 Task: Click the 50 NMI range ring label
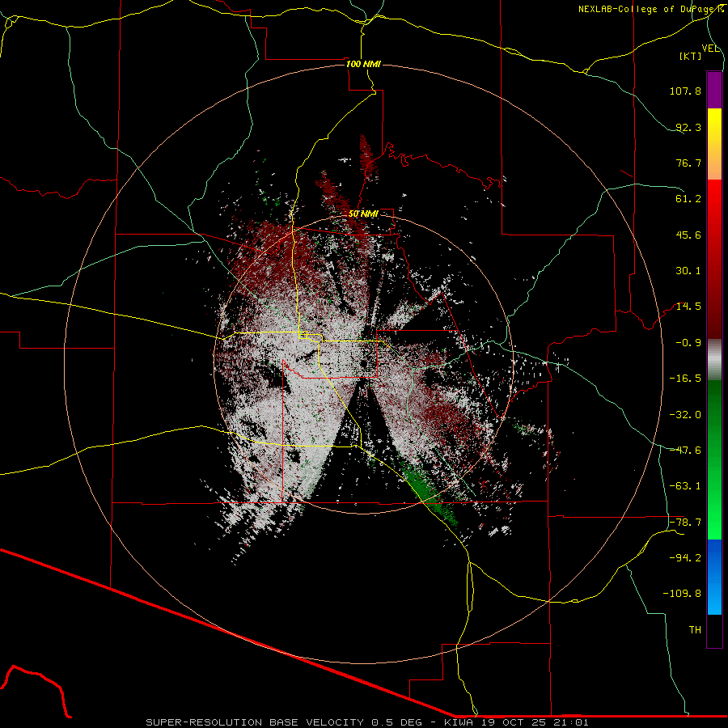pos(363,214)
